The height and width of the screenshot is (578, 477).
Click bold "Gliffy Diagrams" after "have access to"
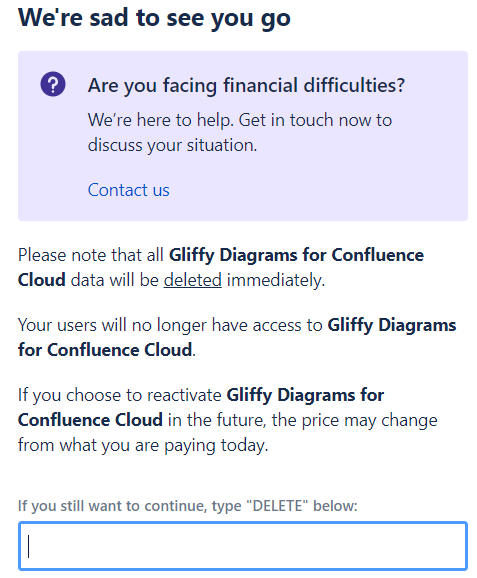pyautogui.click(x=392, y=325)
